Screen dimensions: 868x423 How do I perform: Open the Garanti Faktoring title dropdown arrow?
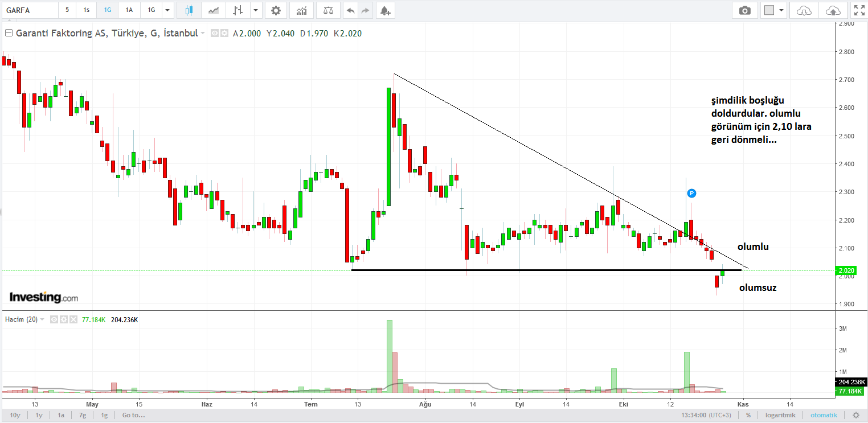203,34
